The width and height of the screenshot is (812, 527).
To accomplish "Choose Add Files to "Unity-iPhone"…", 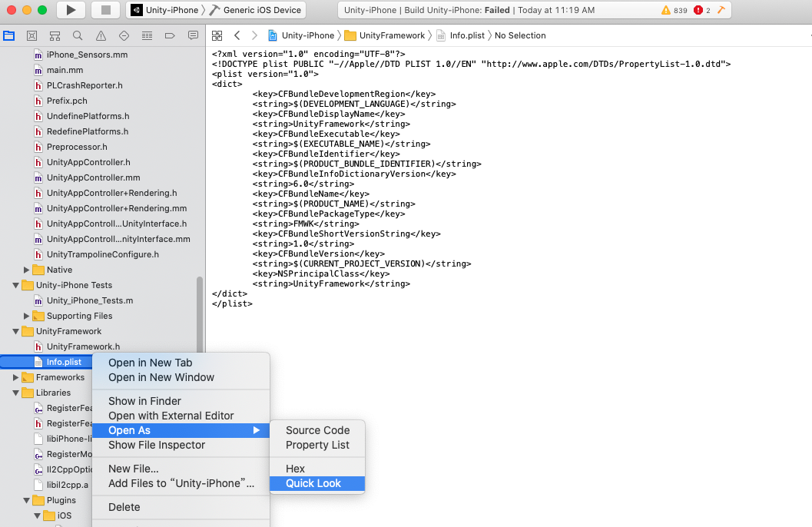I will click(x=181, y=483).
